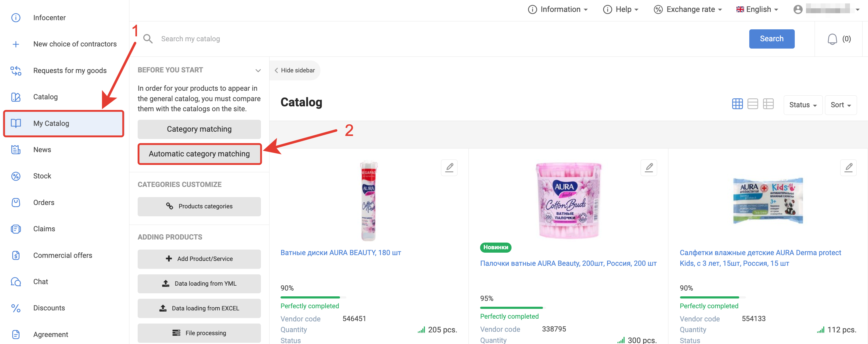Switch to grid tile view icon
This screenshot has height=344, width=868.
[x=737, y=104]
